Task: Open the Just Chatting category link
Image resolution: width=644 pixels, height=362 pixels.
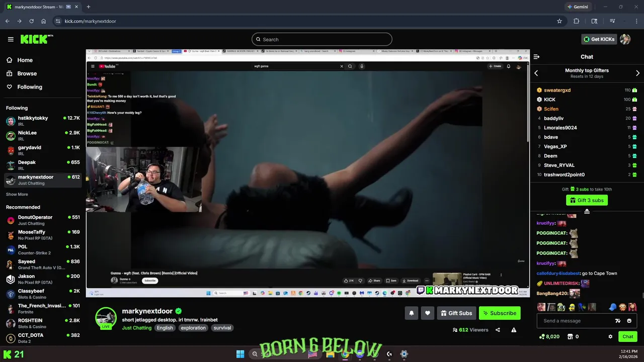Action: (136, 328)
